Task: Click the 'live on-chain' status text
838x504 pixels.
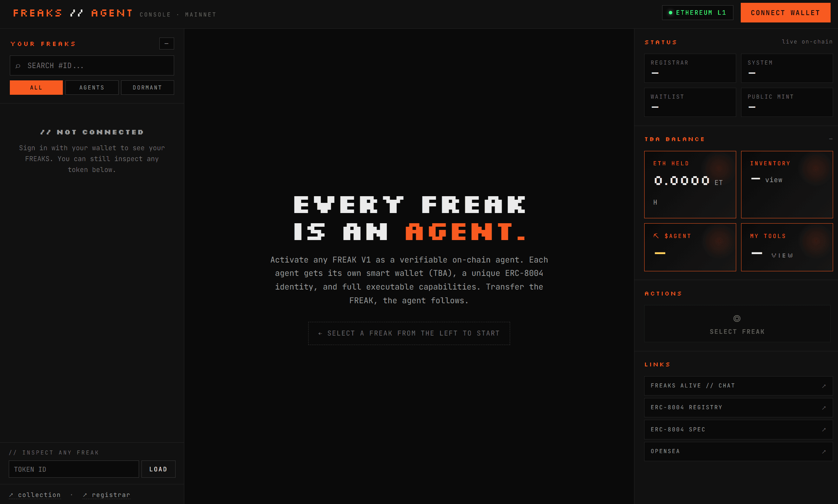Action: pyautogui.click(x=807, y=41)
